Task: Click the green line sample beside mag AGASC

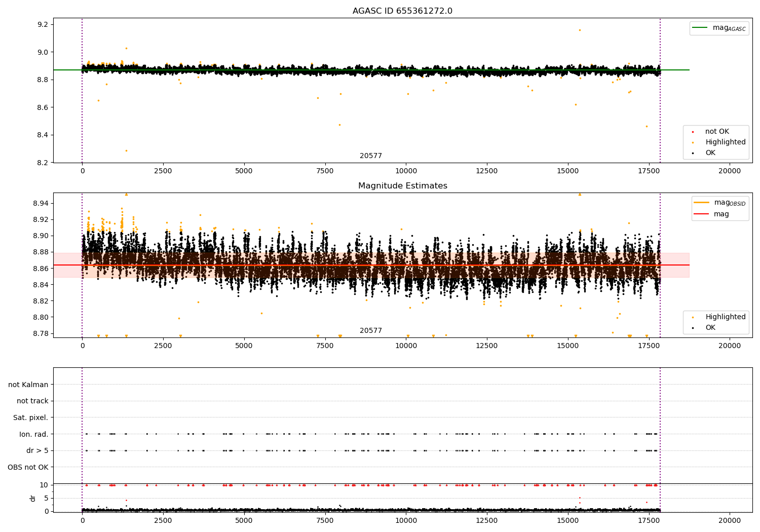Action: pos(700,27)
